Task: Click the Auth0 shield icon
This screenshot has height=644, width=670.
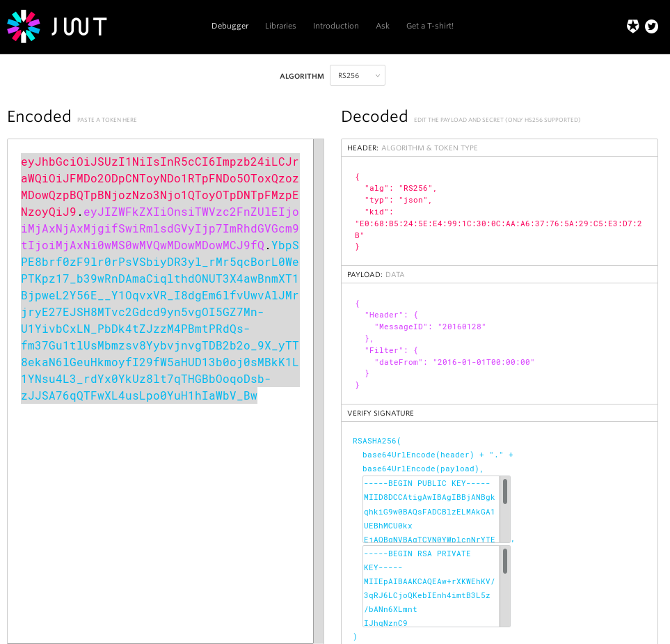Action: (632, 26)
